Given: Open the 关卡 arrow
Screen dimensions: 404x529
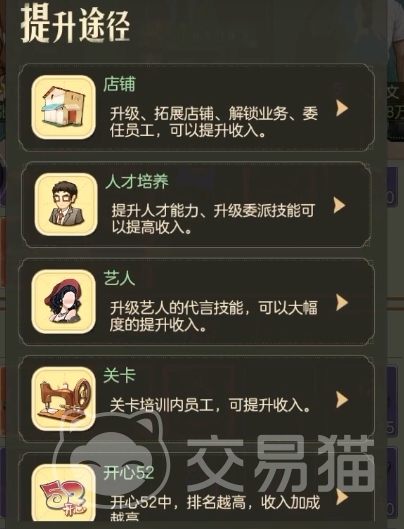Looking at the screenshot, I should 342,400.
